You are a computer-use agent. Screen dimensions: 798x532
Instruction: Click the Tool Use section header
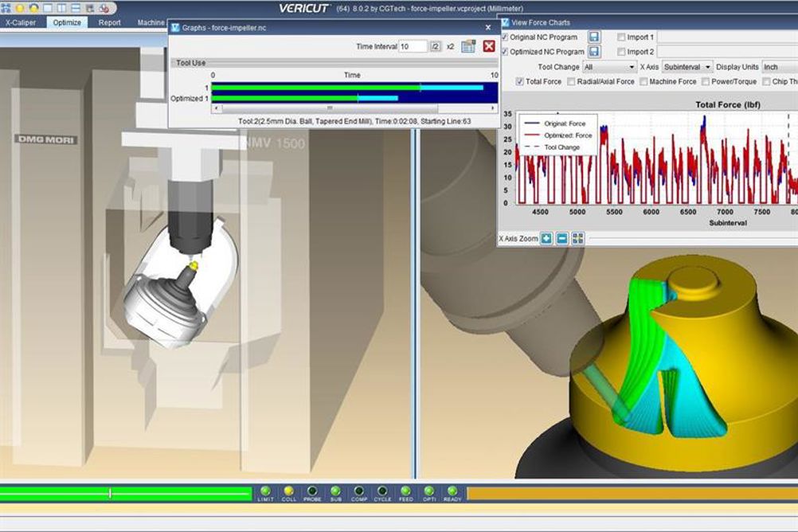(334, 63)
